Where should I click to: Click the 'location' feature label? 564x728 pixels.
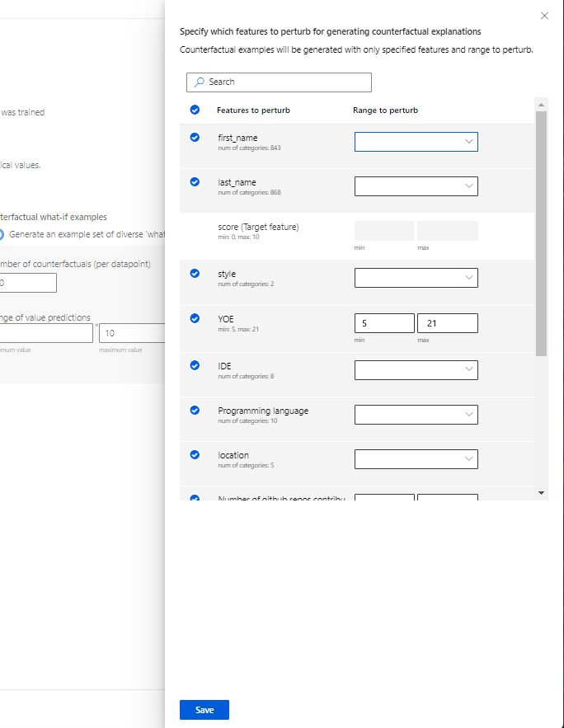click(233, 455)
